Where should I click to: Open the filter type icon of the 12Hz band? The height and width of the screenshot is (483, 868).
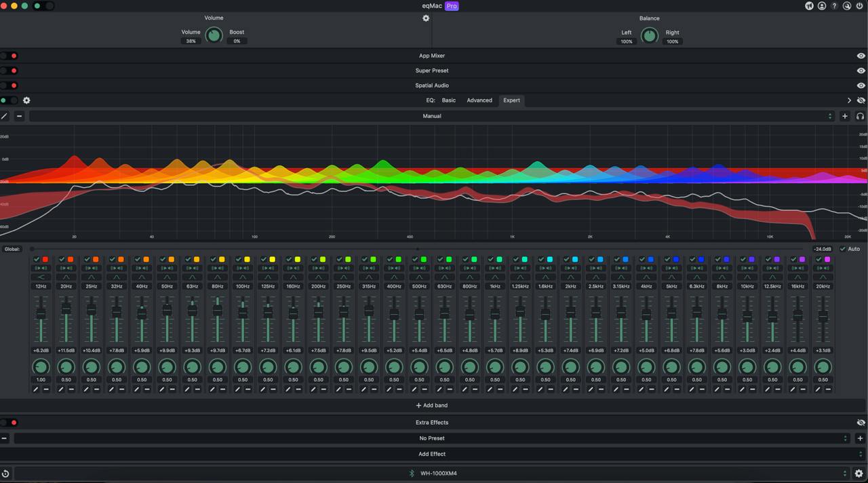[x=41, y=277]
